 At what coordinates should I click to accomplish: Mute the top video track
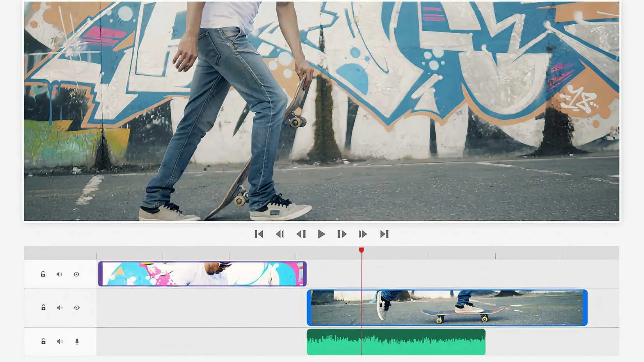[59, 274]
